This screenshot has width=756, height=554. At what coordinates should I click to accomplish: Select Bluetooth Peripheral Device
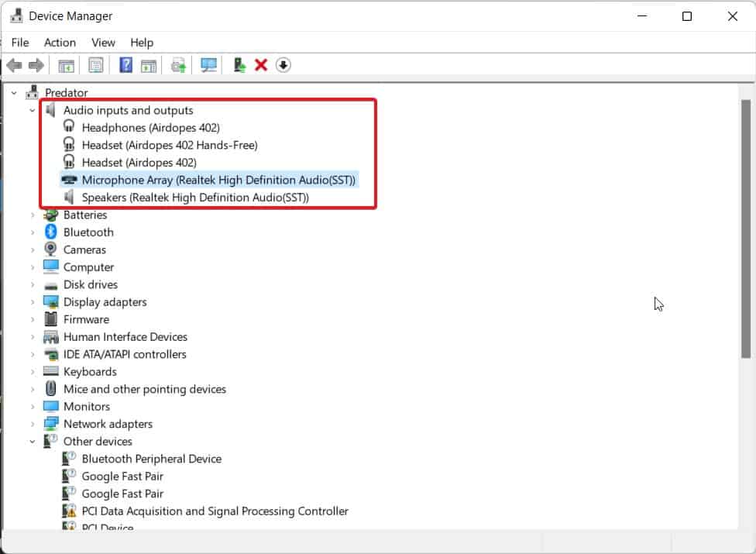[x=151, y=459]
